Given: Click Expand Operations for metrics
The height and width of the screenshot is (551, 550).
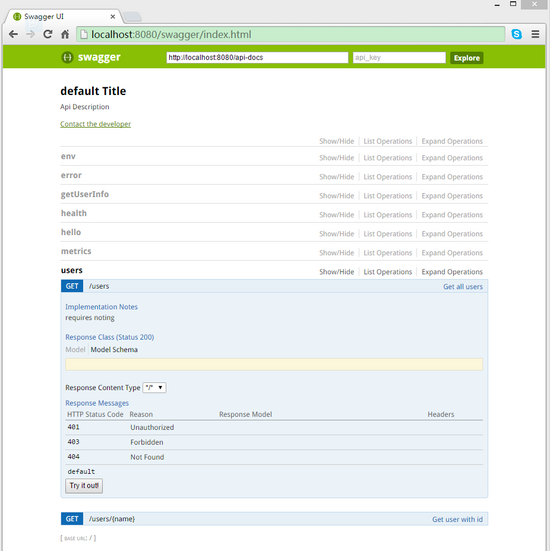Looking at the screenshot, I should pos(452,253).
